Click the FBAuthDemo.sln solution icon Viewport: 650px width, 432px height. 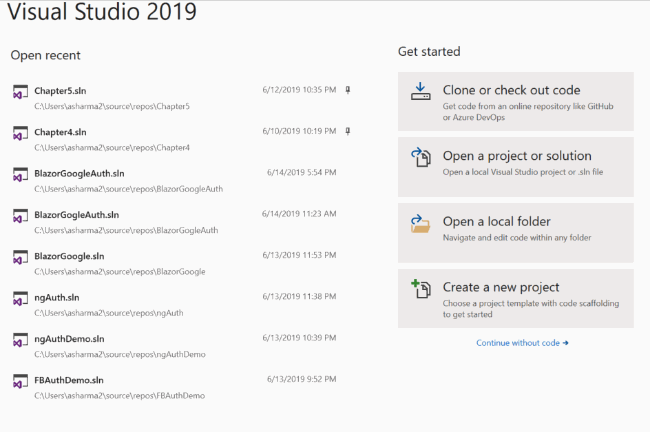point(19,382)
